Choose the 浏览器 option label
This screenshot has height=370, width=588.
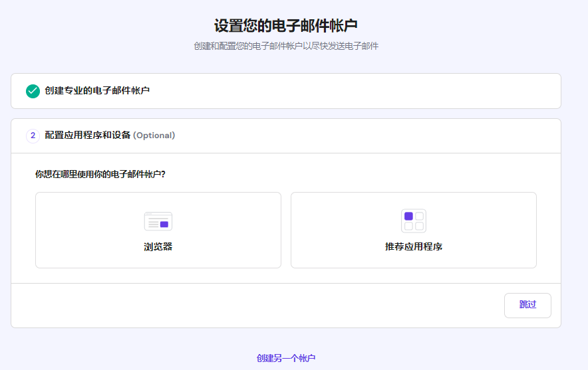pyautogui.click(x=158, y=246)
